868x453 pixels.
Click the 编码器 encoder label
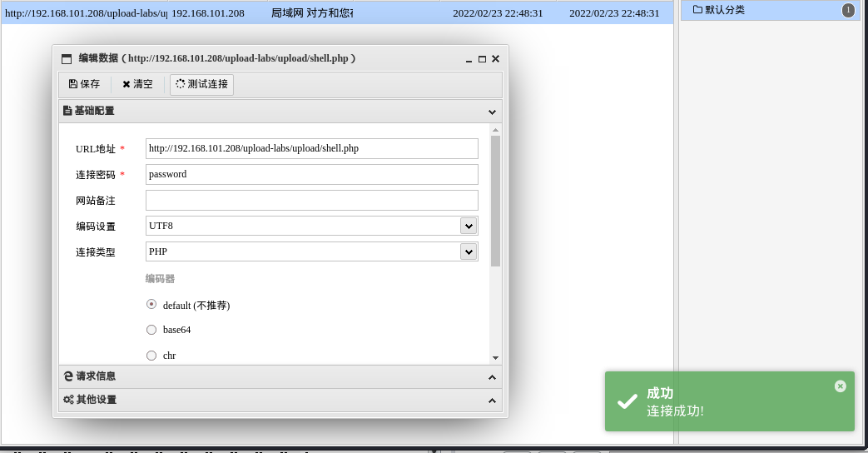[160, 279]
